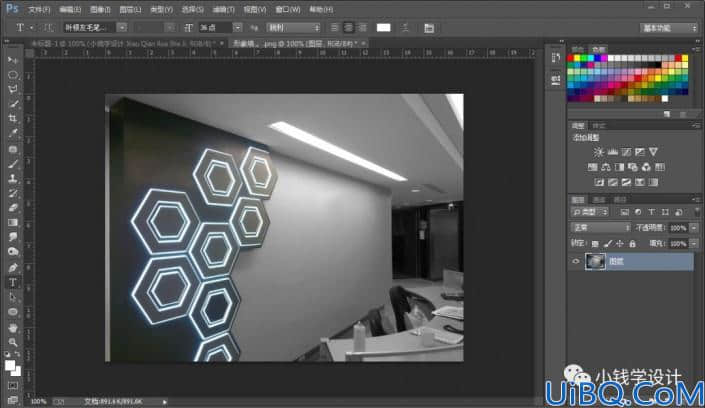Select the Brush tool

pos(13,164)
